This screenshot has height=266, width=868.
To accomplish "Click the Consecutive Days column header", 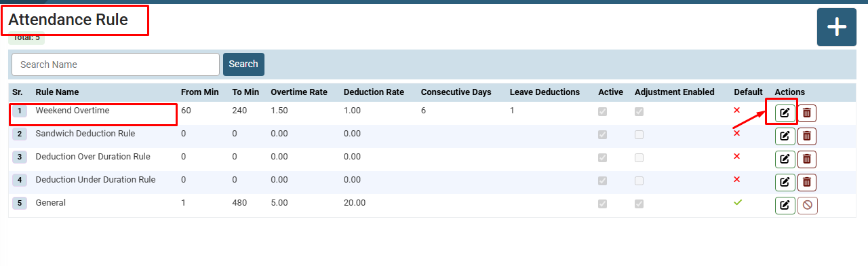I will click(456, 92).
